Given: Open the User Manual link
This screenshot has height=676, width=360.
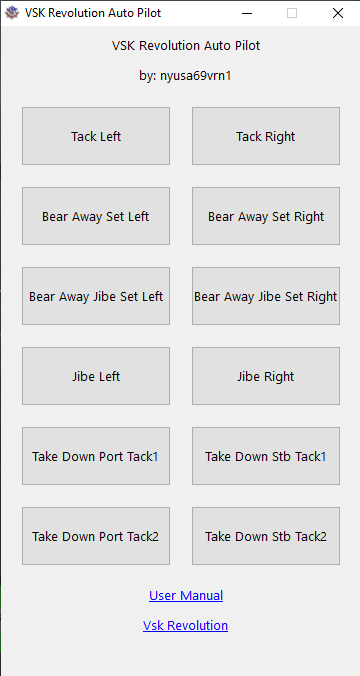Looking at the screenshot, I should point(186,595).
